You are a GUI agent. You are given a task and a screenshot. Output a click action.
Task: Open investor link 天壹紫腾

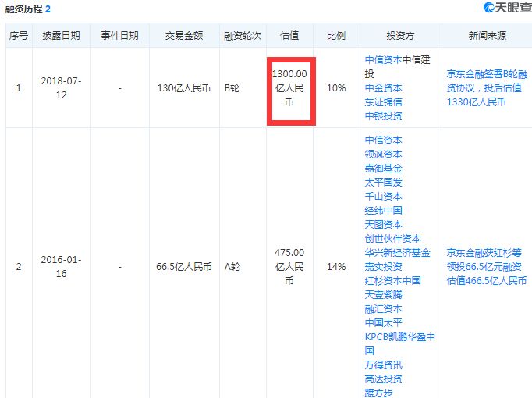click(383, 294)
